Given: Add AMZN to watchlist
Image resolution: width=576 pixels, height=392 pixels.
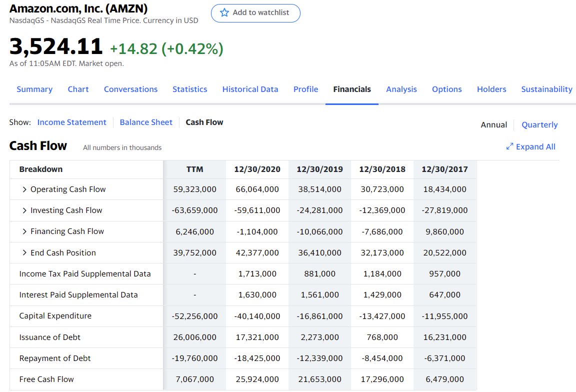Looking at the screenshot, I should point(255,13).
